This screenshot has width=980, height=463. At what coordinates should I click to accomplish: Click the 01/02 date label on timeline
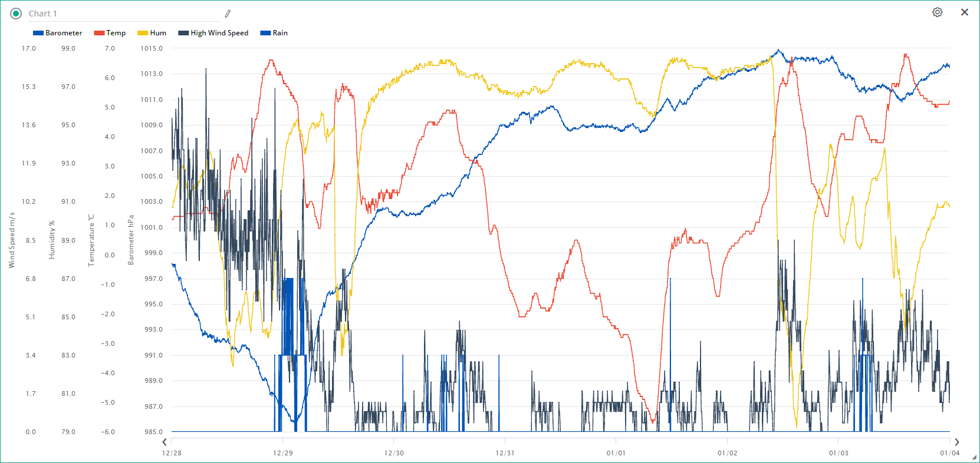(x=727, y=453)
